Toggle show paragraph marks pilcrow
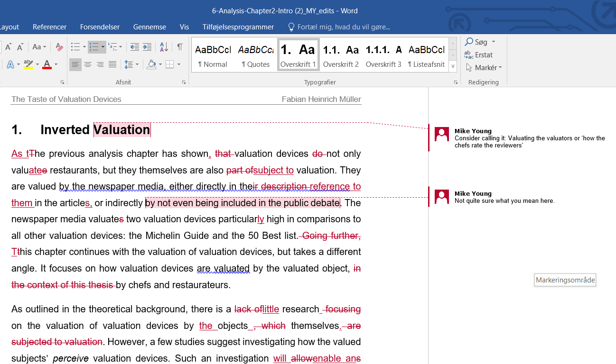616x364 pixels. pos(180,47)
